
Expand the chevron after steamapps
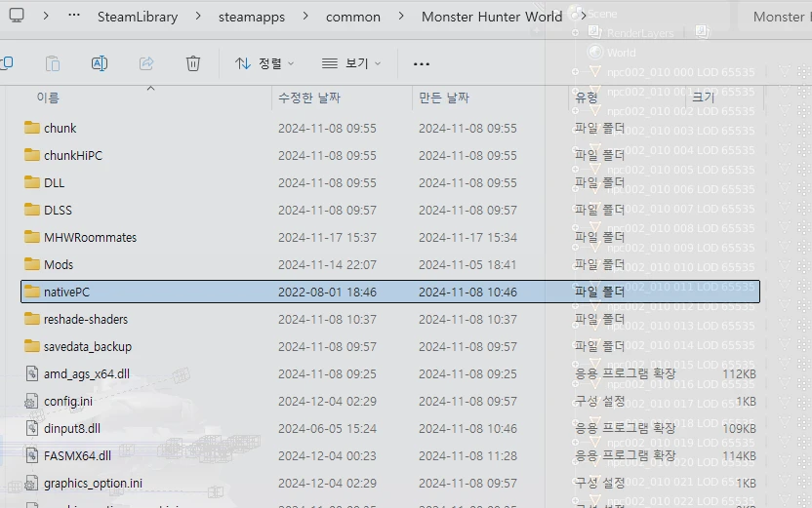tap(305, 16)
